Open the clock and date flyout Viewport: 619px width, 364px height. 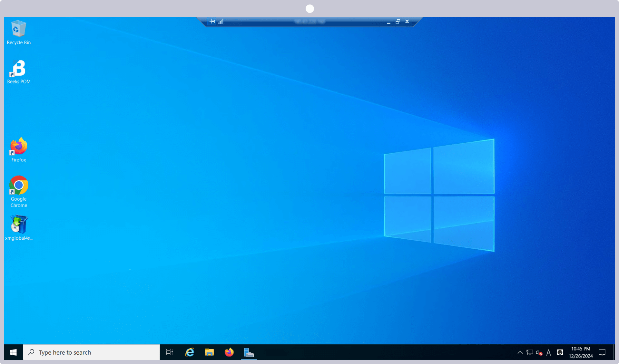click(581, 352)
